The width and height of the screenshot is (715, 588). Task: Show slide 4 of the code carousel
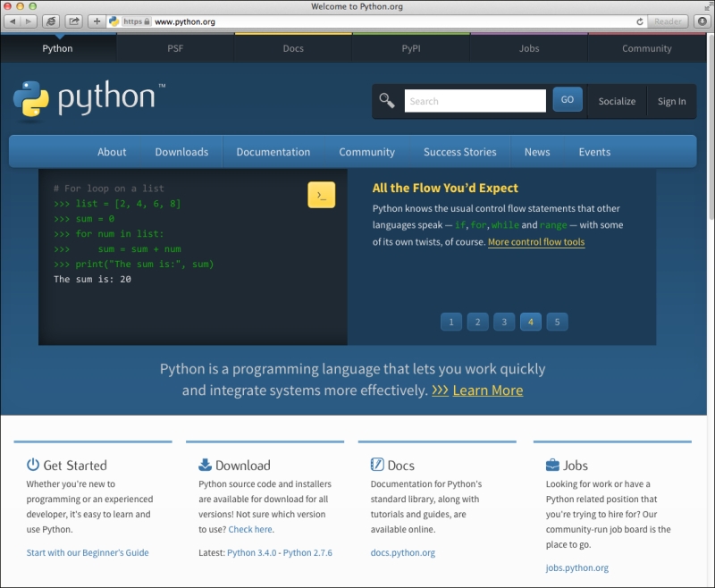click(x=530, y=322)
